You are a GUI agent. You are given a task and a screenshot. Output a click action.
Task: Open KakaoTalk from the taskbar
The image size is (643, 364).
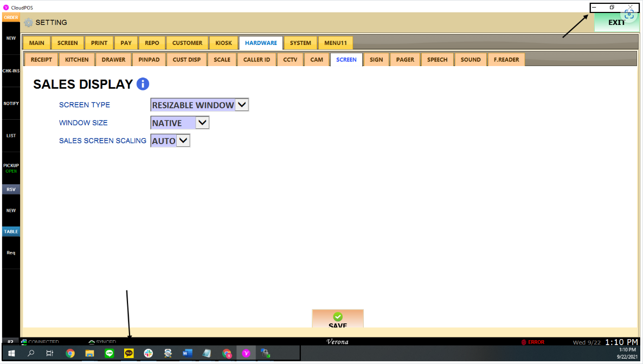point(129,353)
